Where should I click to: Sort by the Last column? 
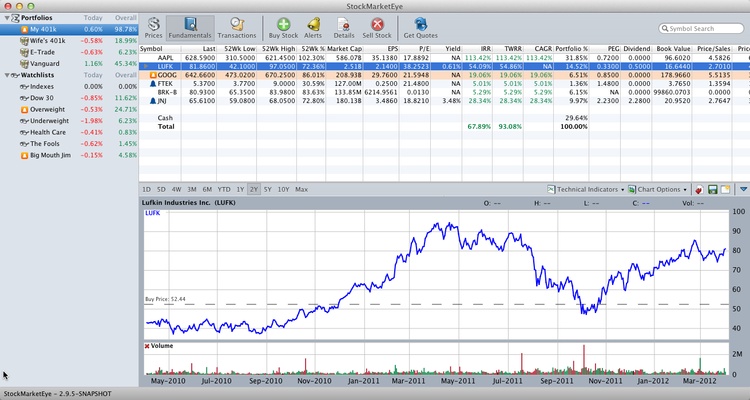tap(199, 49)
